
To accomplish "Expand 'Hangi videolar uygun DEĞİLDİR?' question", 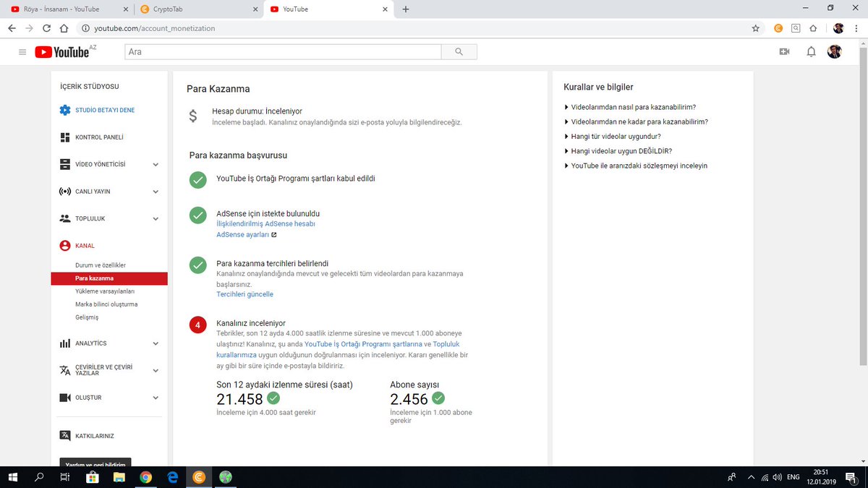I will point(618,151).
